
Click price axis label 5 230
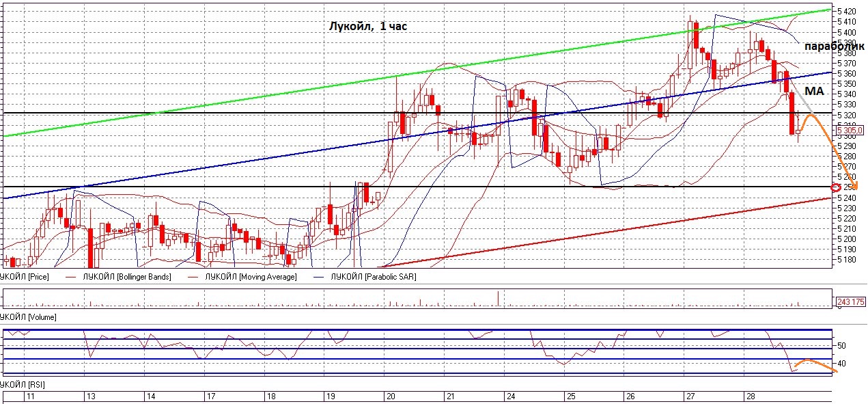point(847,208)
